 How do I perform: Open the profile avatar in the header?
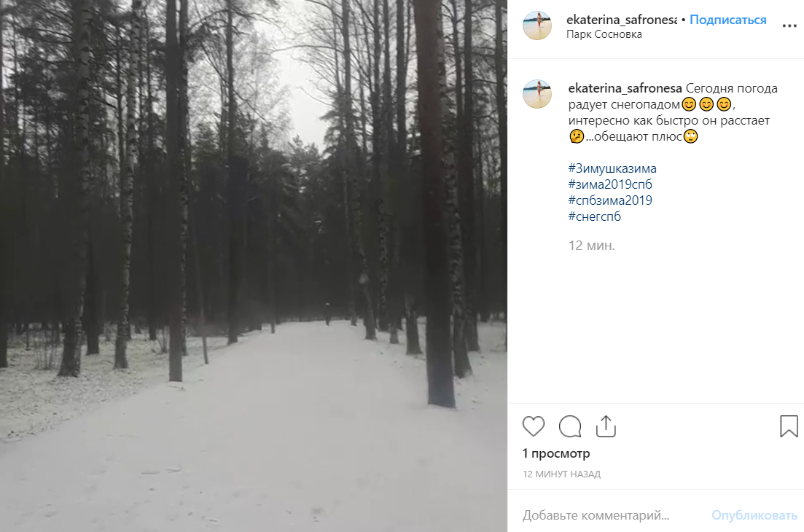coord(537,25)
